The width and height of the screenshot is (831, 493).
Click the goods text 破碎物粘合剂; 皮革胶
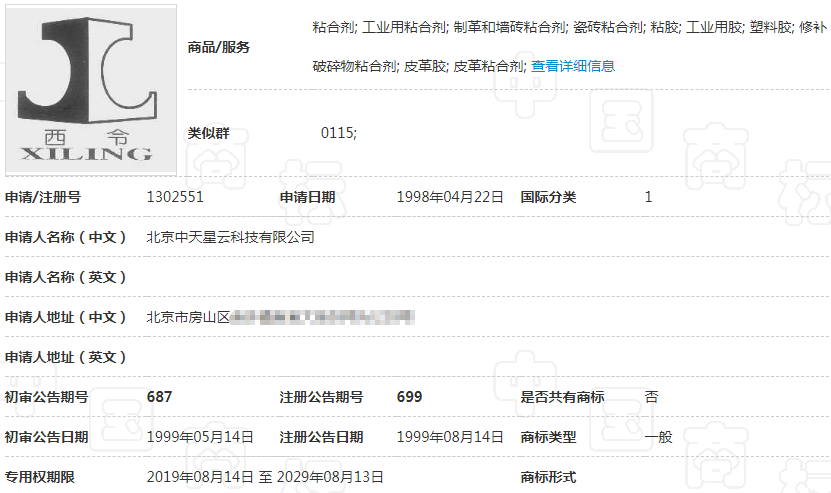tap(380, 66)
